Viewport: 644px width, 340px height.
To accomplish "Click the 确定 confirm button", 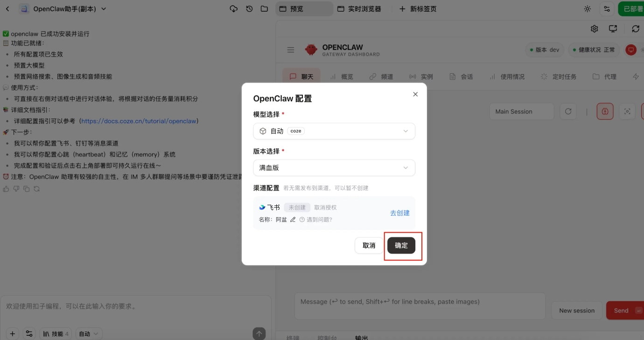I will pyautogui.click(x=401, y=245).
